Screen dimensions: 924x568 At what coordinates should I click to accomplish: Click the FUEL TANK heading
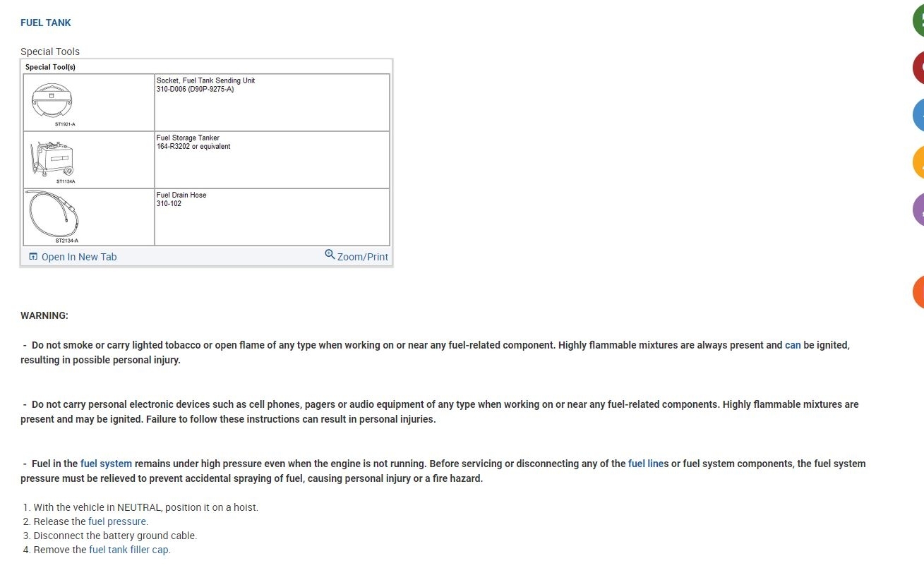coord(46,23)
